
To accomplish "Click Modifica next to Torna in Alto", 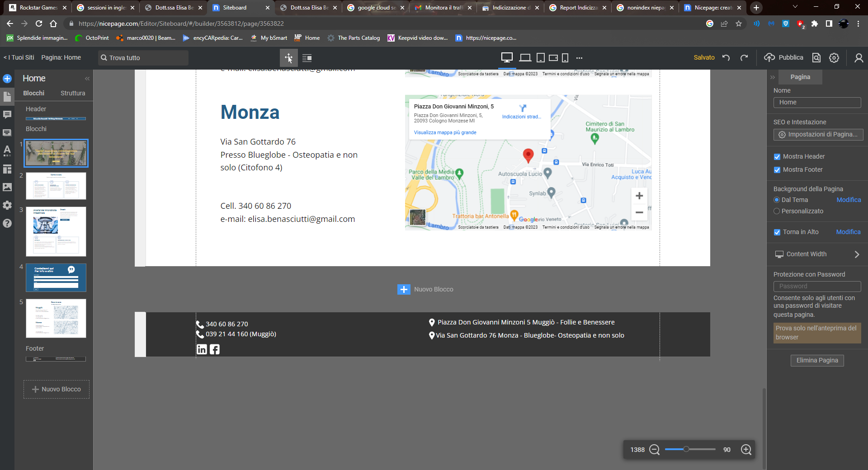I will pyautogui.click(x=848, y=232).
